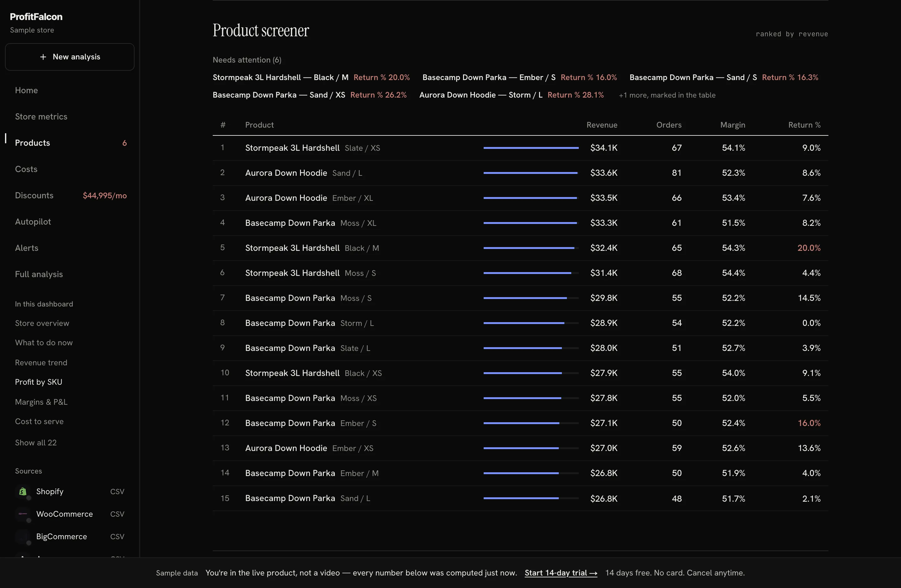Select row 15 Basecamp Down Parka Sand / L
901x588 pixels.
tap(520, 498)
